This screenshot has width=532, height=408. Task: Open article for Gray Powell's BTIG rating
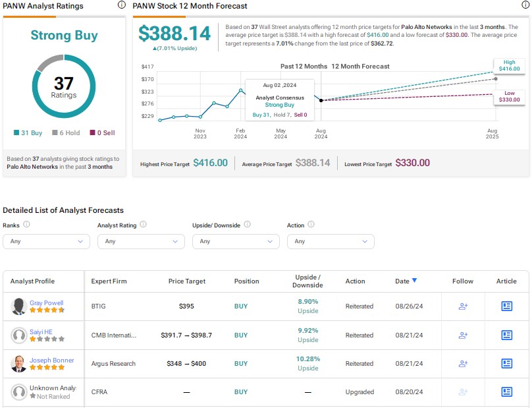click(x=506, y=306)
